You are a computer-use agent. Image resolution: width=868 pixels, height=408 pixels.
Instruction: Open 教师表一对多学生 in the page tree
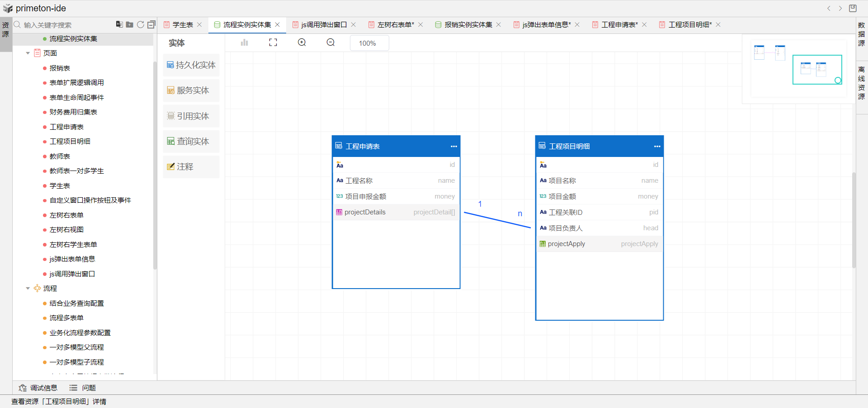[x=76, y=171]
